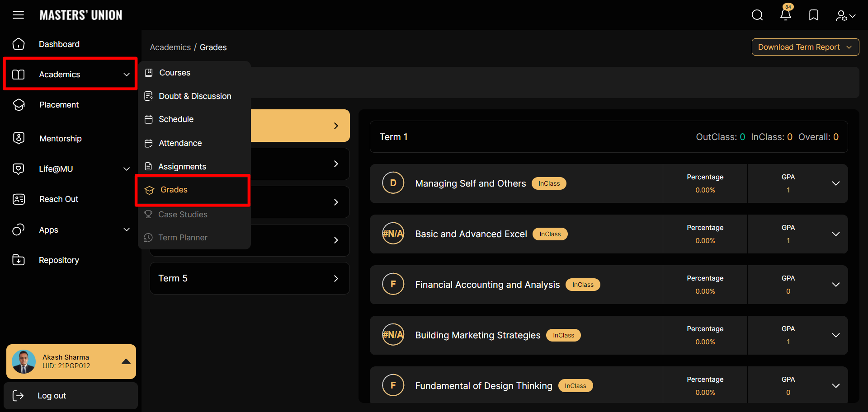Collapse the Akash Sharma profile card

pyautogui.click(x=126, y=361)
